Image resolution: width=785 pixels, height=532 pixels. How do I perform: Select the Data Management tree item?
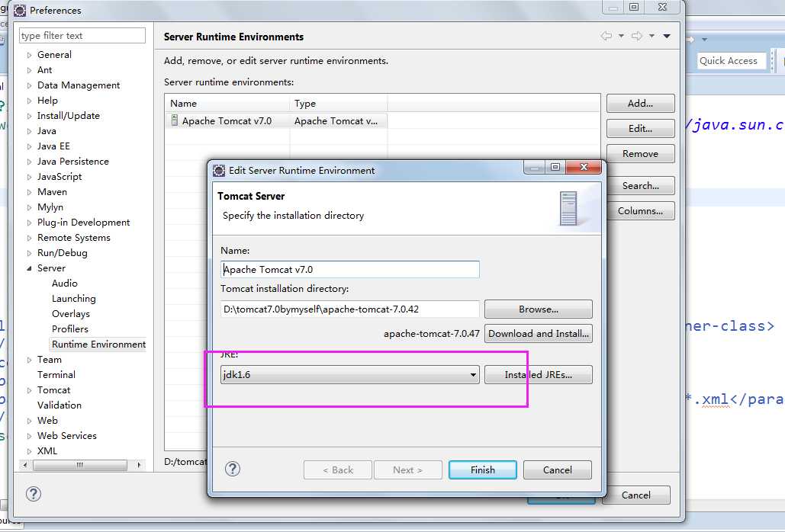(x=79, y=85)
